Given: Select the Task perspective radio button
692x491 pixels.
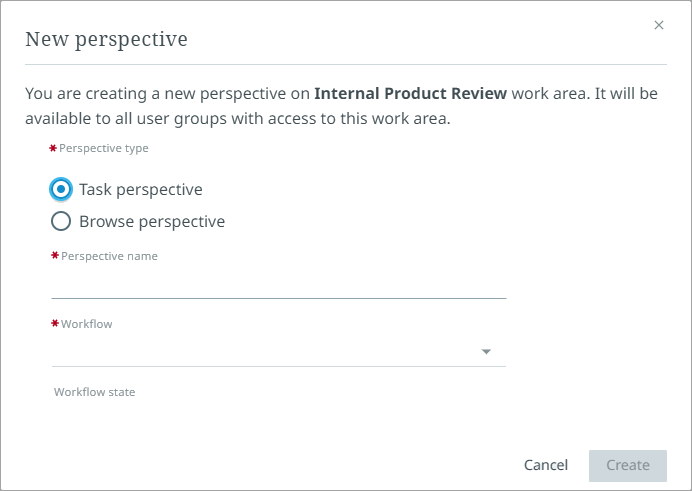Looking at the screenshot, I should point(61,189).
